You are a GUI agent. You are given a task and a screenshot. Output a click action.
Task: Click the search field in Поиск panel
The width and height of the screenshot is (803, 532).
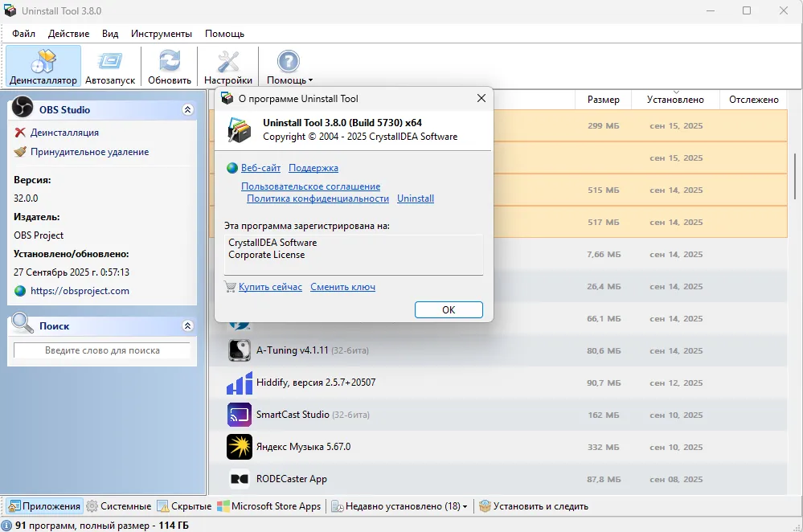(x=102, y=350)
